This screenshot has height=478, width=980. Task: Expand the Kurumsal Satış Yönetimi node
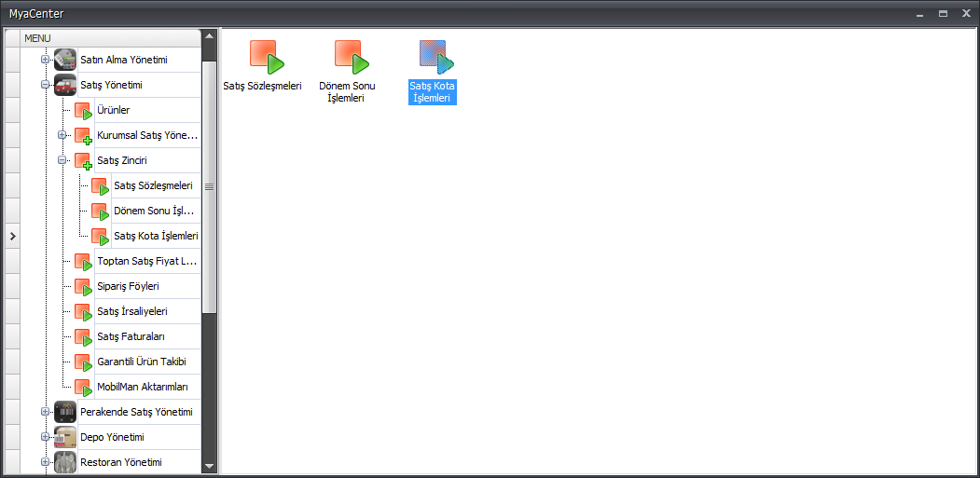click(x=62, y=135)
